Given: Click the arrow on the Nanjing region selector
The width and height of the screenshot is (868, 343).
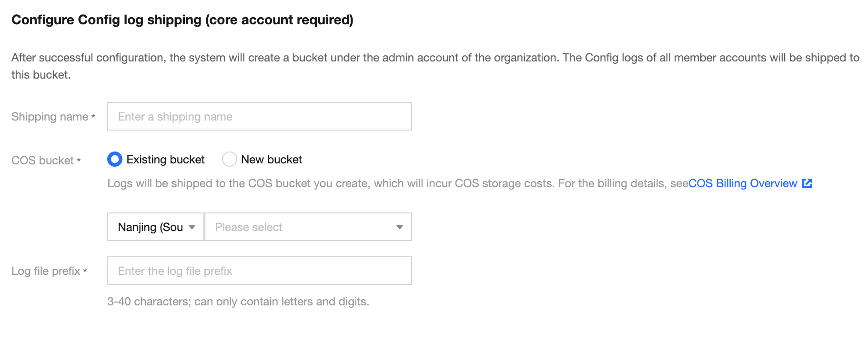Looking at the screenshot, I should [192, 227].
